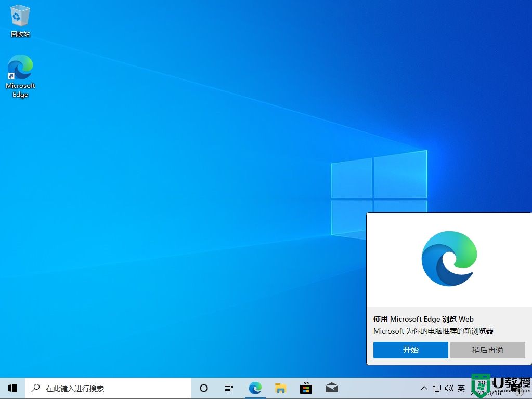Open the Mail app from the taskbar
Image resolution: width=532 pixels, height=399 pixels.
point(331,388)
